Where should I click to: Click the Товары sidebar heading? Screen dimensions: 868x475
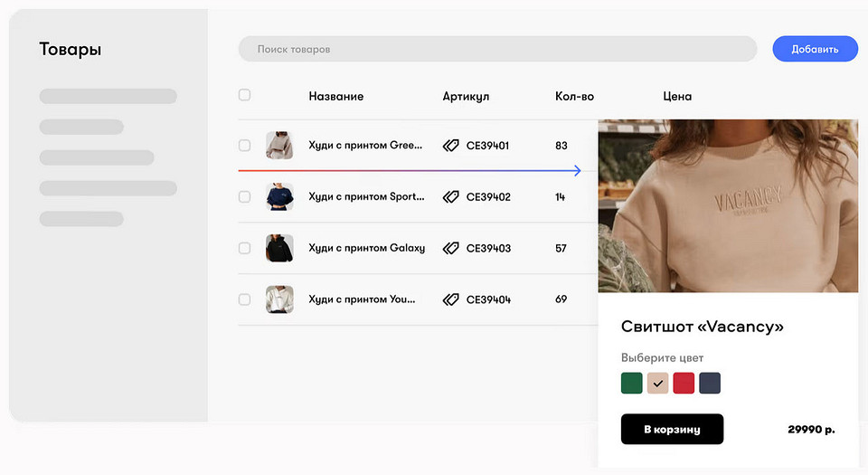click(71, 49)
